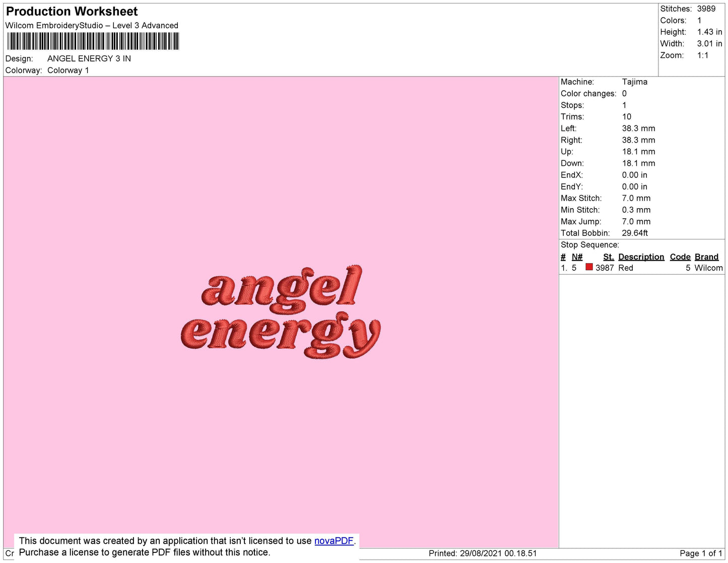This screenshot has width=728, height=563.
Task: Click the Zoom value 1:1
Action: [x=703, y=55]
